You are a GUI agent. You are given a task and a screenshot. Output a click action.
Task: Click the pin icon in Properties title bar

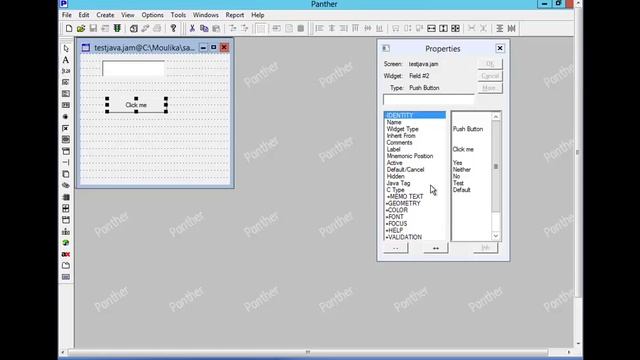click(x=386, y=48)
